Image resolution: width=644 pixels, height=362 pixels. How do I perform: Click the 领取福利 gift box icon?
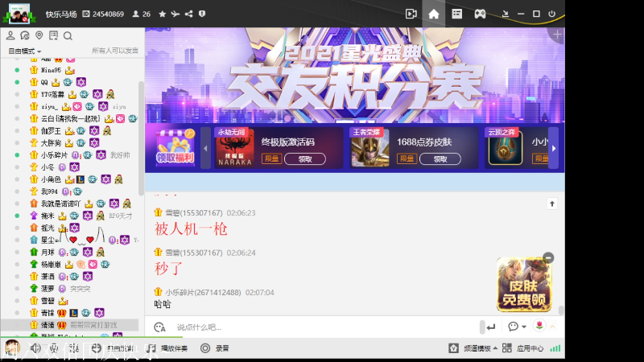click(x=175, y=148)
